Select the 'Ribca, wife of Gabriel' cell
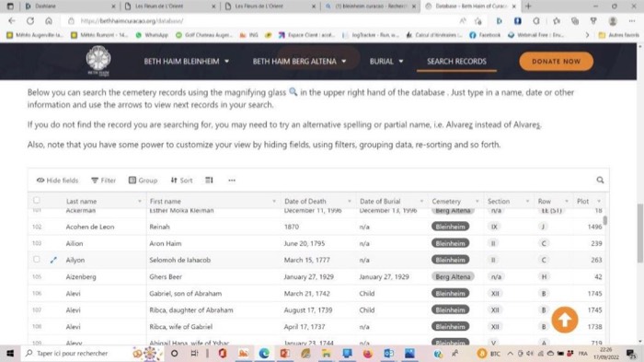The image size is (644, 362). tap(180, 327)
